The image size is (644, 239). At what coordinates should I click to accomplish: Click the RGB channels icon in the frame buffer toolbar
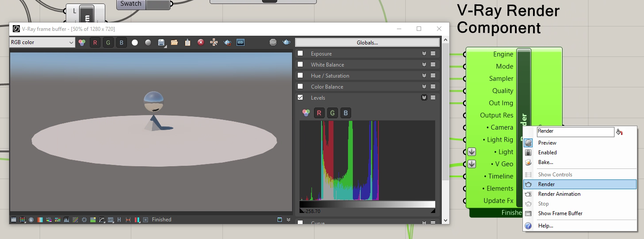click(x=82, y=42)
